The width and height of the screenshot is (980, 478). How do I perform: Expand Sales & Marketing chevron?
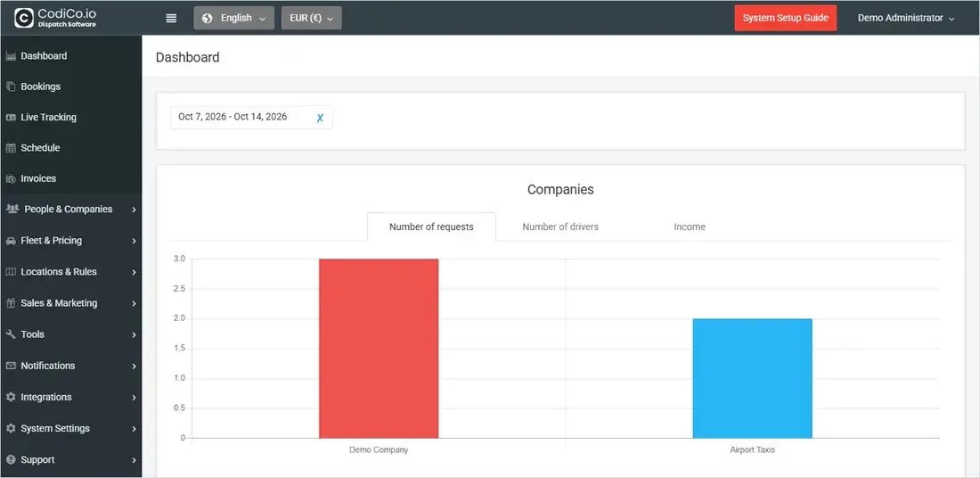[x=135, y=303]
